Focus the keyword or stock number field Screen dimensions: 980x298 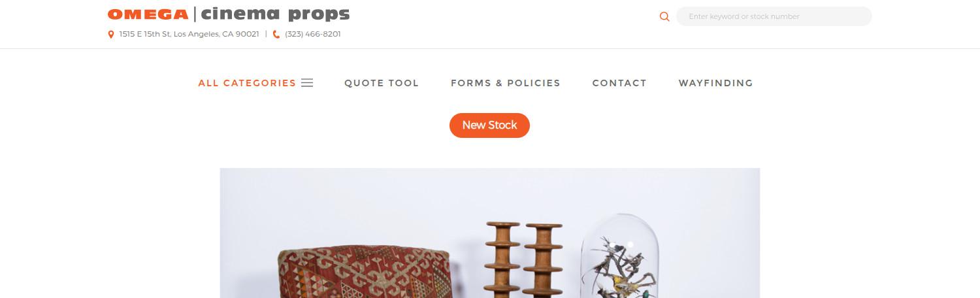774,16
